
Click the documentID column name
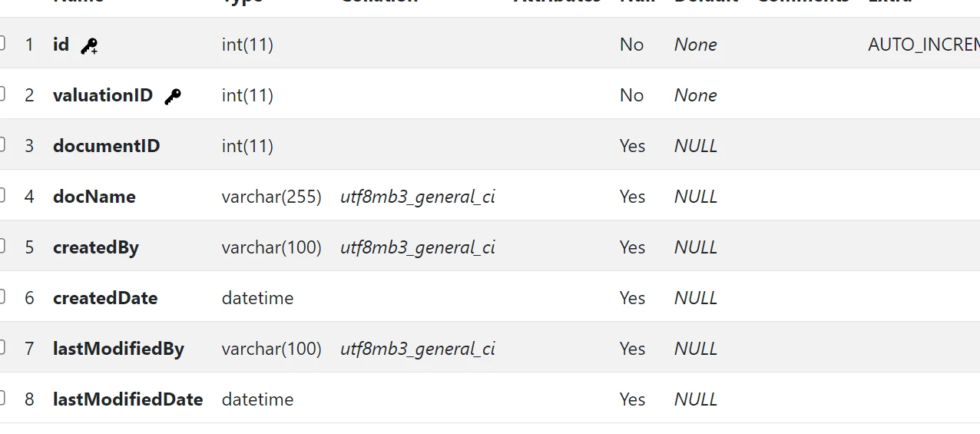107,146
